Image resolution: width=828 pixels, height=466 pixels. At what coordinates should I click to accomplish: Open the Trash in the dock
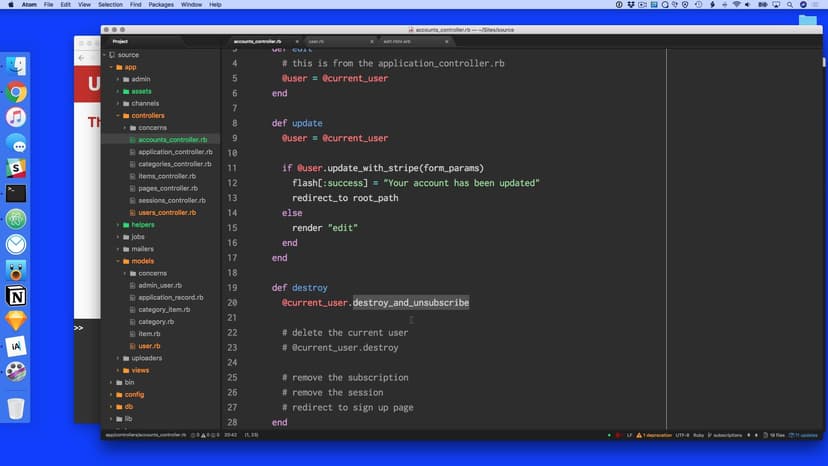[16, 408]
